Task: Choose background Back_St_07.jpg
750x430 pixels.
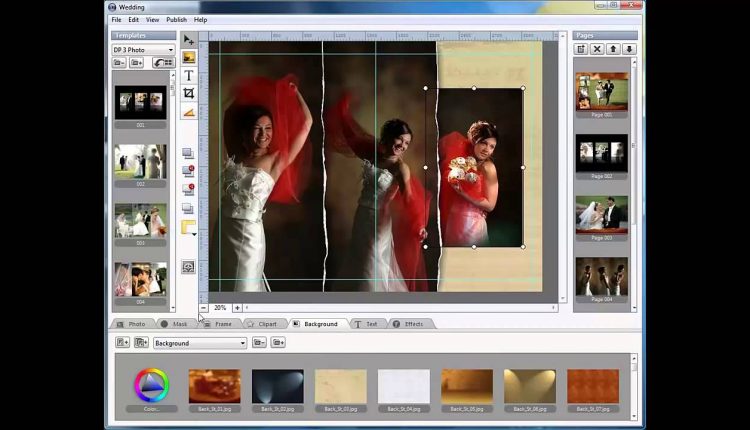Action: coord(593,386)
